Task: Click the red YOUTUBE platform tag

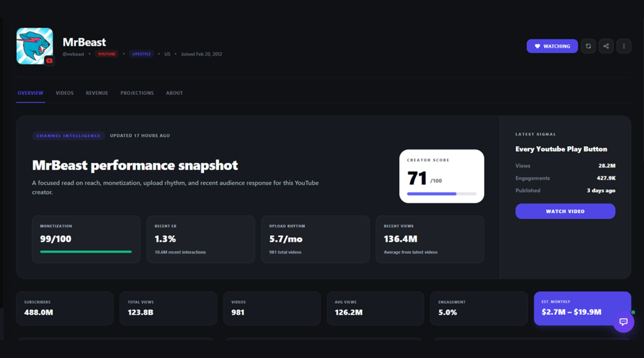Action: coord(106,54)
